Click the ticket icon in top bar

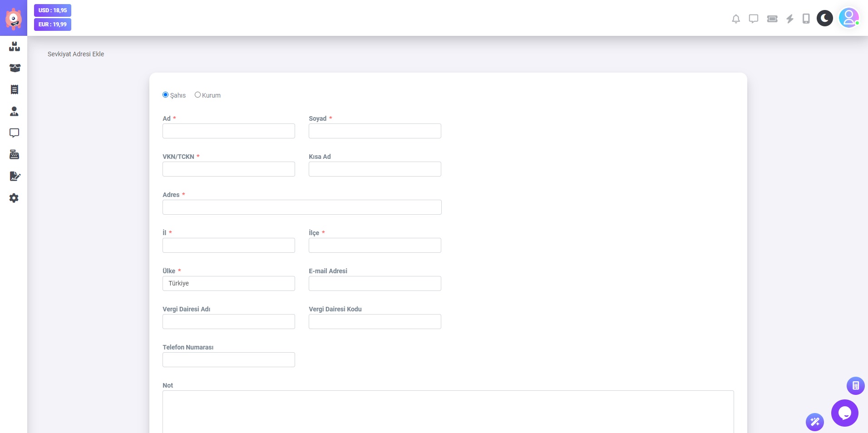772,19
